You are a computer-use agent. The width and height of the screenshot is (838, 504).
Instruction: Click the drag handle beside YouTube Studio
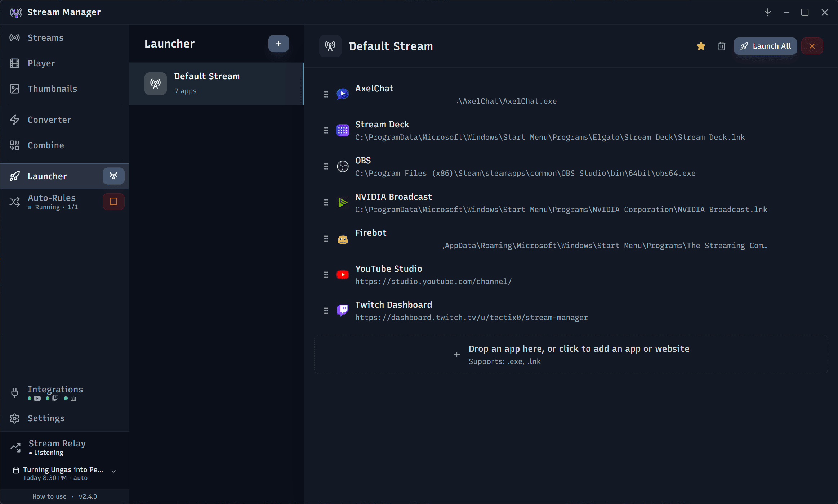tap(326, 275)
